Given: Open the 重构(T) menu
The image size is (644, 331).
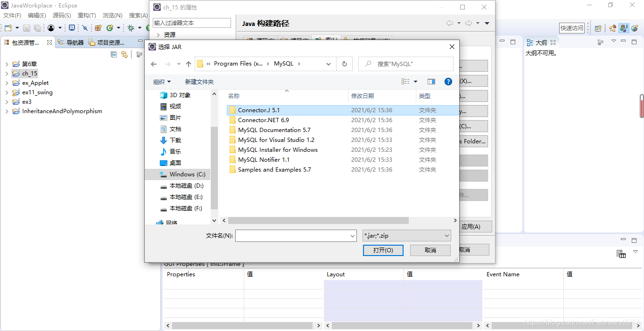Looking at the screenshot, I should 87,16.
